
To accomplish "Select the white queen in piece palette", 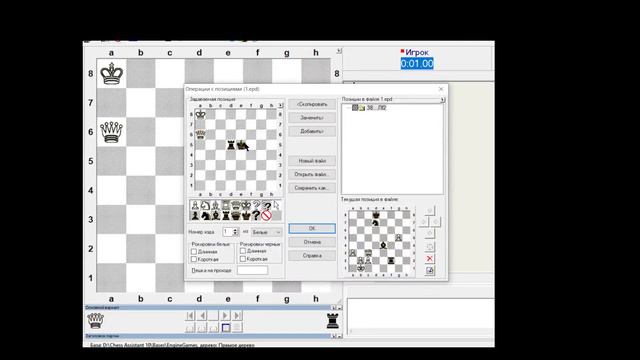I will (x=236, y=205).
